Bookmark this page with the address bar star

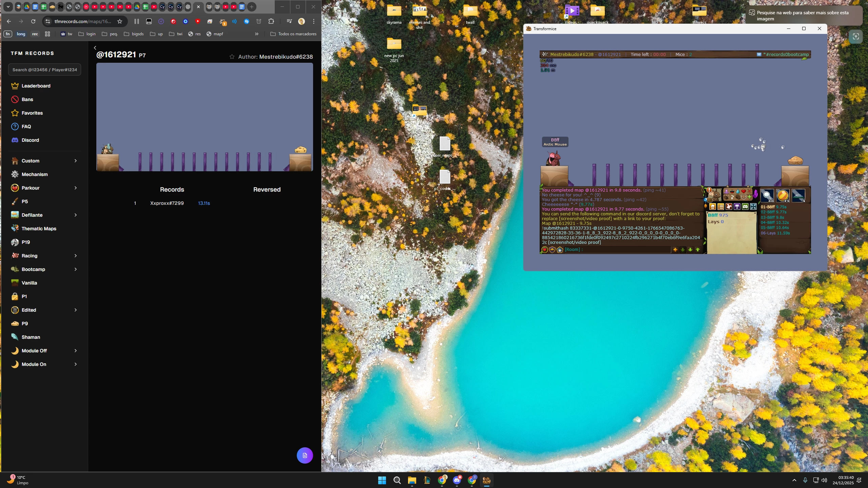point(120,21)
